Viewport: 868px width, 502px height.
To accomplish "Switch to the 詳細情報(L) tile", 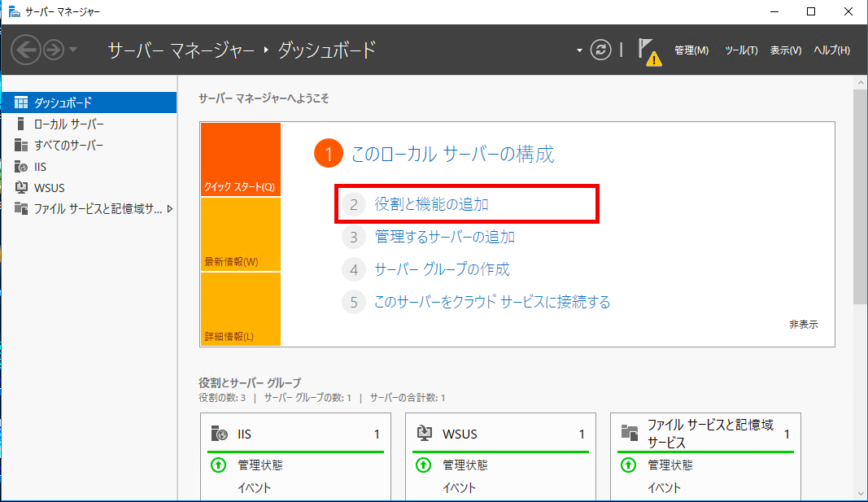I will tap(240, 309).
